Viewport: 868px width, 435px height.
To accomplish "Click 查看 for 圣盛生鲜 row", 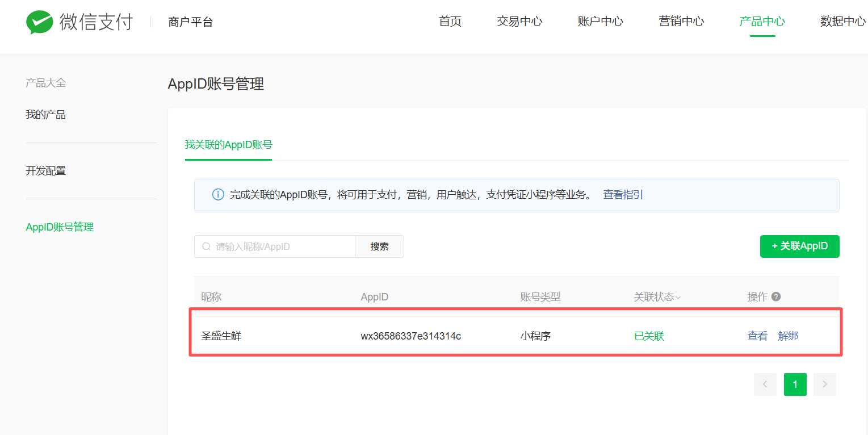I will point(757,336).
